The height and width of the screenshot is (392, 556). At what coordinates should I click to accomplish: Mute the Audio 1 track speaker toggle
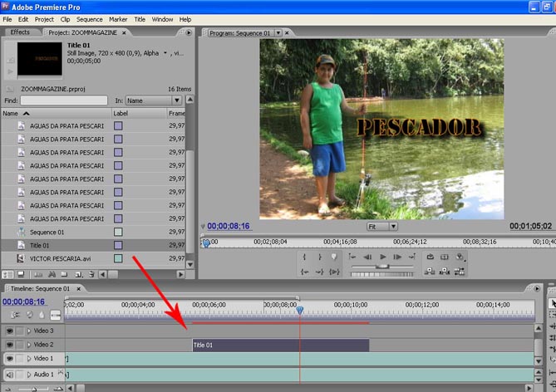(10, 375)
